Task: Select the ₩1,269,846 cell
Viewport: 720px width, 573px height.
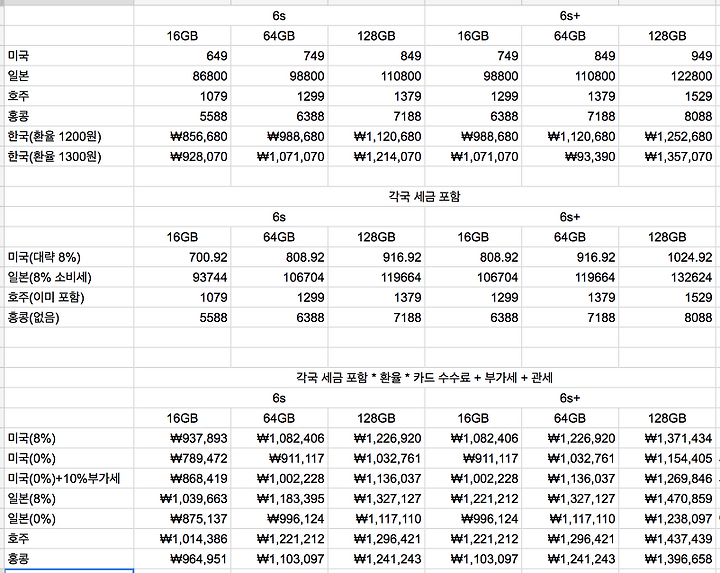Action: (669, 478)
